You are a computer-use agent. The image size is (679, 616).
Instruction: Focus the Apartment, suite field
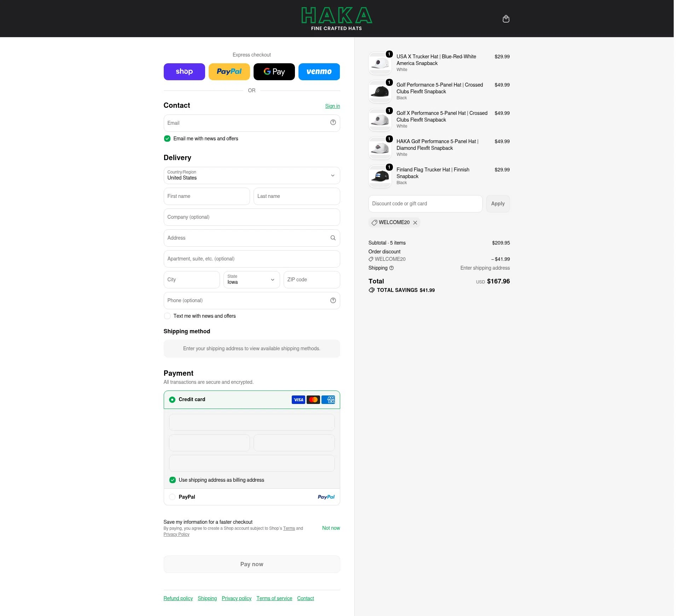(252, 259)
